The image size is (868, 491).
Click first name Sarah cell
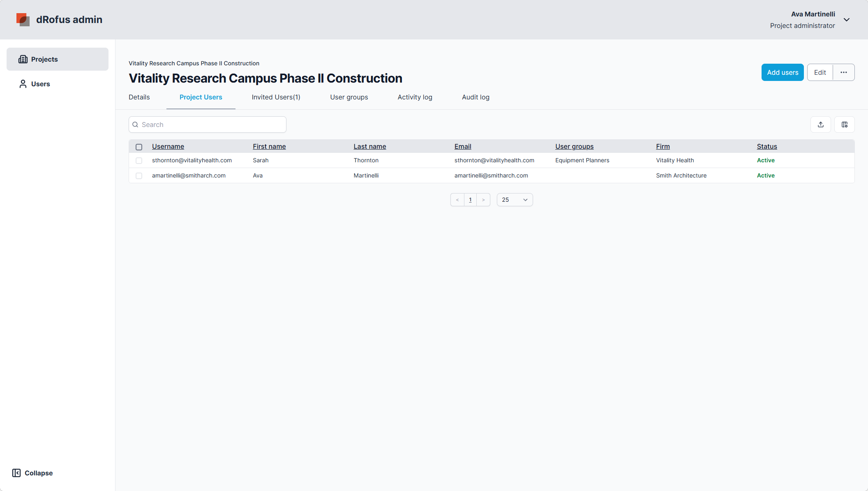261,160
